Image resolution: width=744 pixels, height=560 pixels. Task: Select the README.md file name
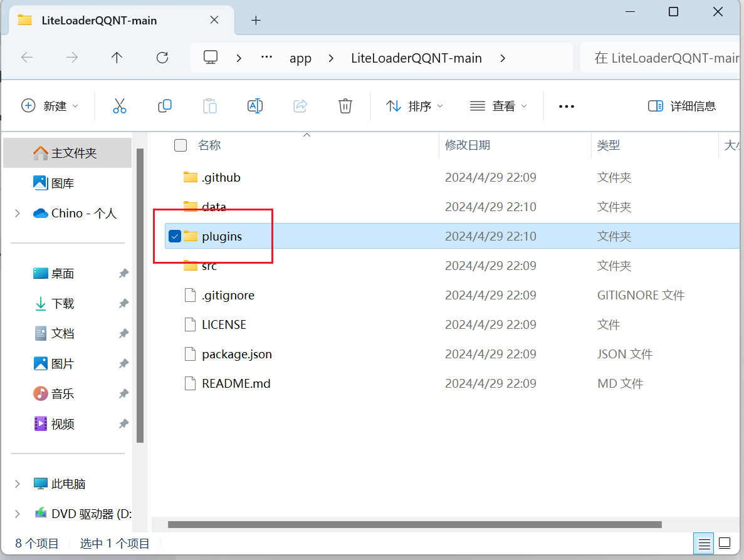pos(236,383)
